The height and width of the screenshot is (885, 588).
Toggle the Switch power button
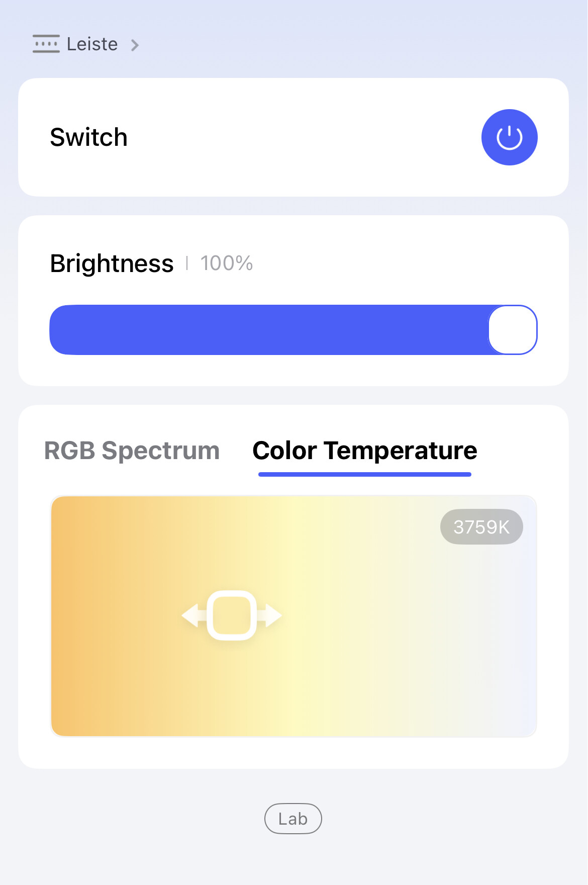pyautogui.click(x=509, y=137)
